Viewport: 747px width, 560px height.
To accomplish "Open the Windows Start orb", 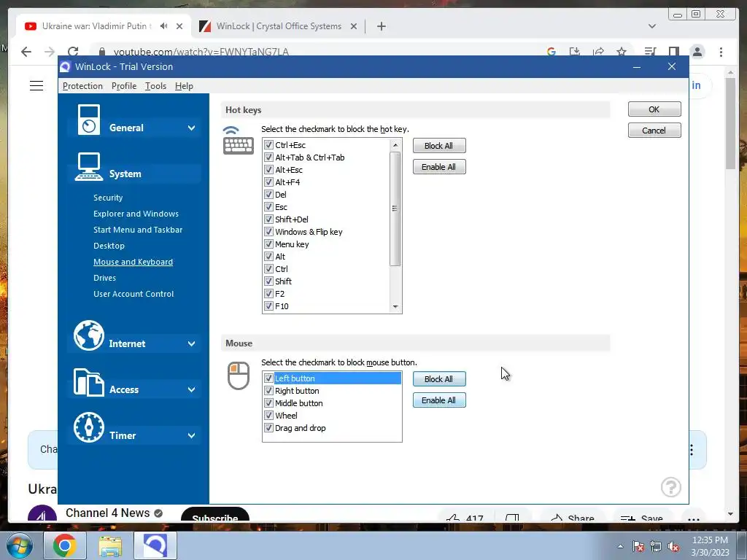I will [19, 545].
